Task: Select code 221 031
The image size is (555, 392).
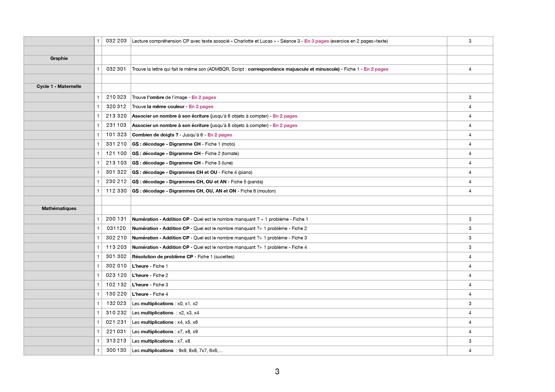Action: coord(116,331)
